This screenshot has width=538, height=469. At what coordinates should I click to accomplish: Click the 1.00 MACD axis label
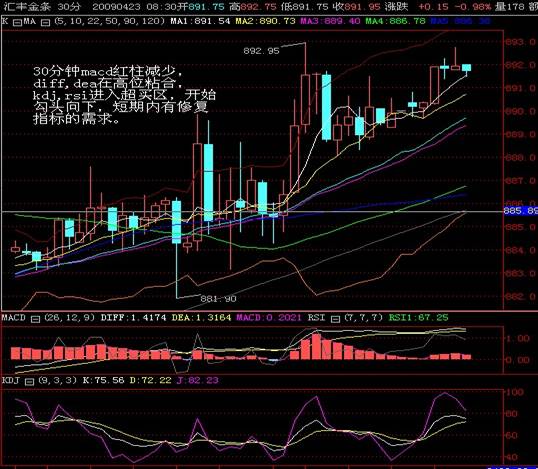coord(518,339)
